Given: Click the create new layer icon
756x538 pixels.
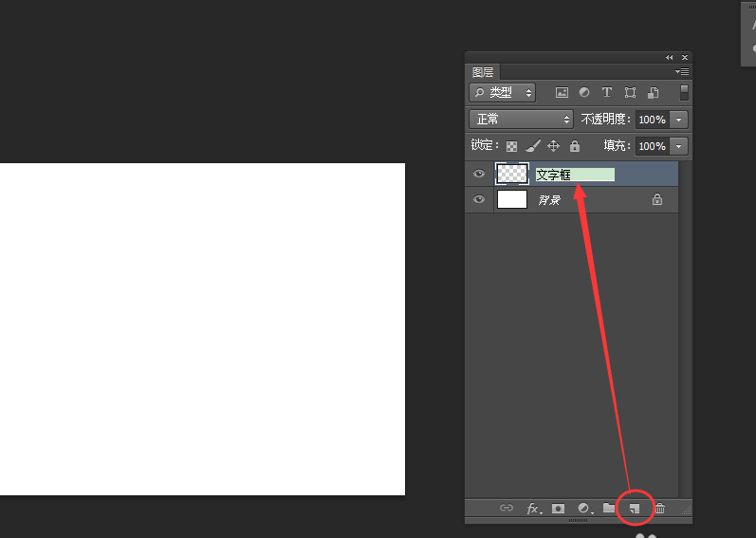Looking at the screenshot, I should 635,509.
